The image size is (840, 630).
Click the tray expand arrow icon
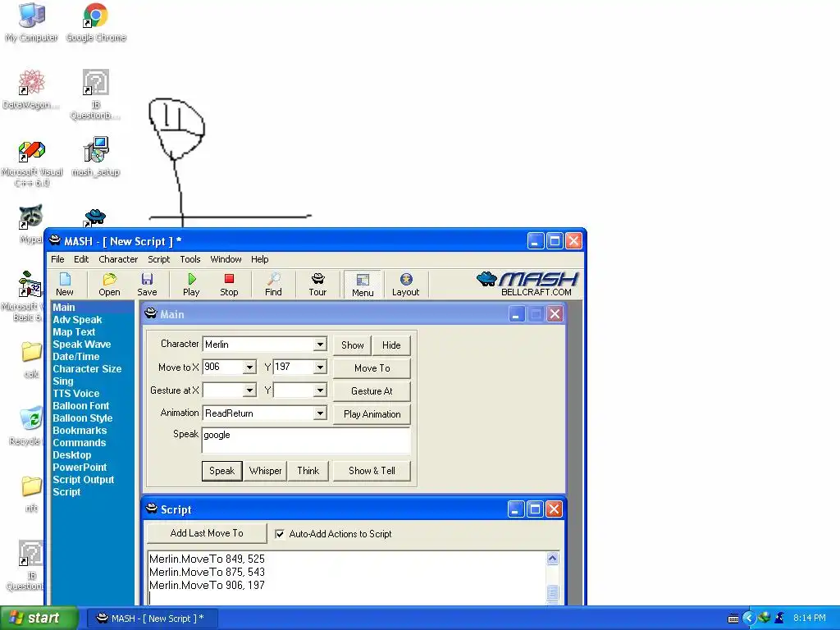749,619
